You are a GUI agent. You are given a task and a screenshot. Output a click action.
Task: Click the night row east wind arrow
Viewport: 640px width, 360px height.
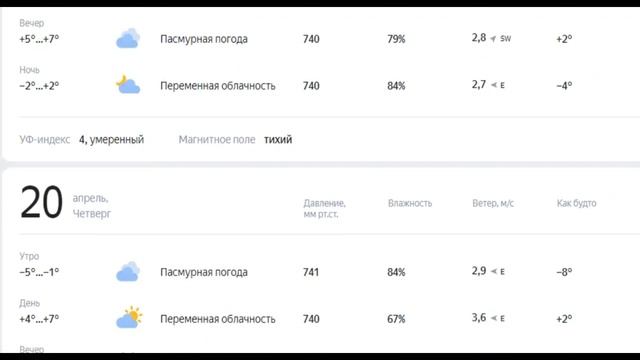click(494, 85)
